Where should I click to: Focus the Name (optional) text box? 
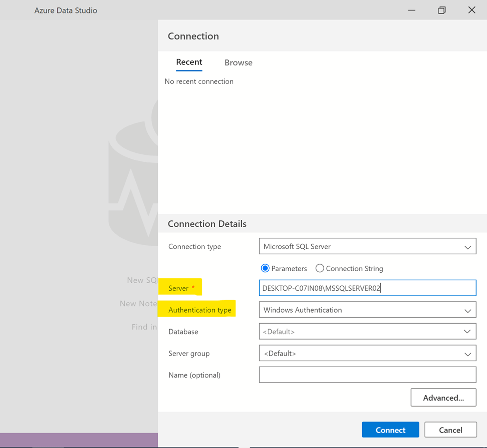click(x=367, y=375)
